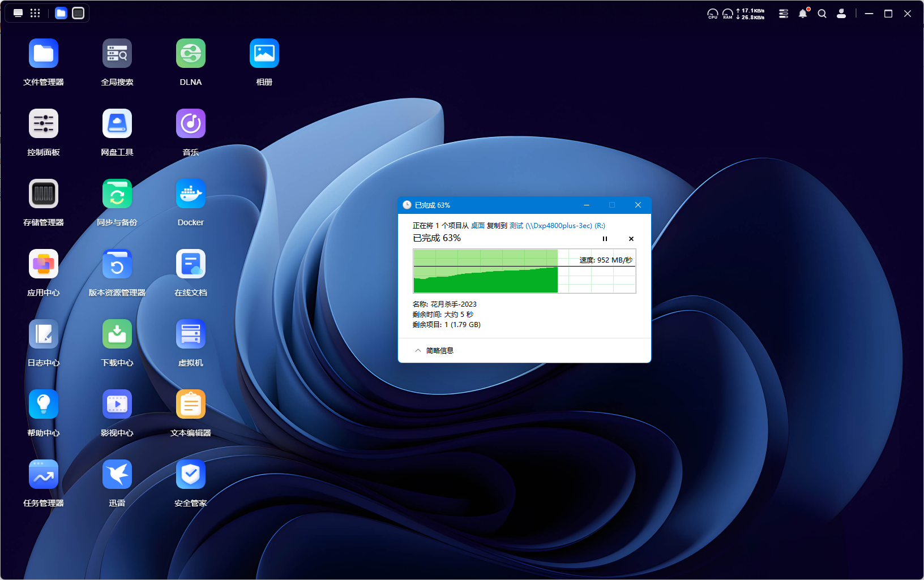Click the 测试 (\\Dxp4800plus-3ec) destination link
Image resolution: width=924 pixels, height=580 pixels.
point(558,226)
